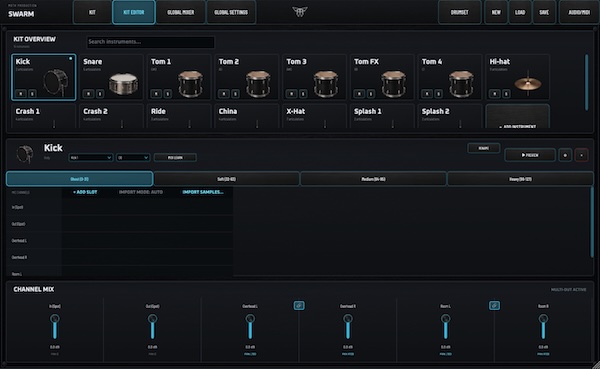Viewport: 600px width, 369px height.
Task: Open the second dropdown next to MIDI Learn
Action: [133, 157]
